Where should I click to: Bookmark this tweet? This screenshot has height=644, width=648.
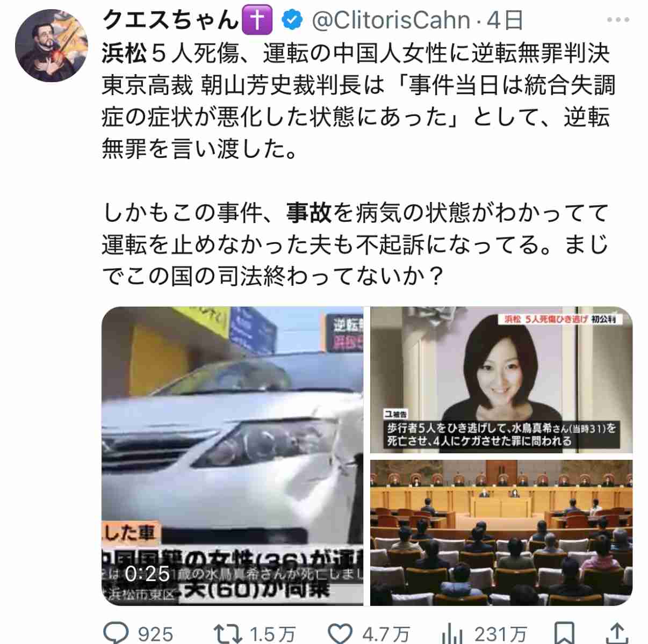(x=564, y=633)
